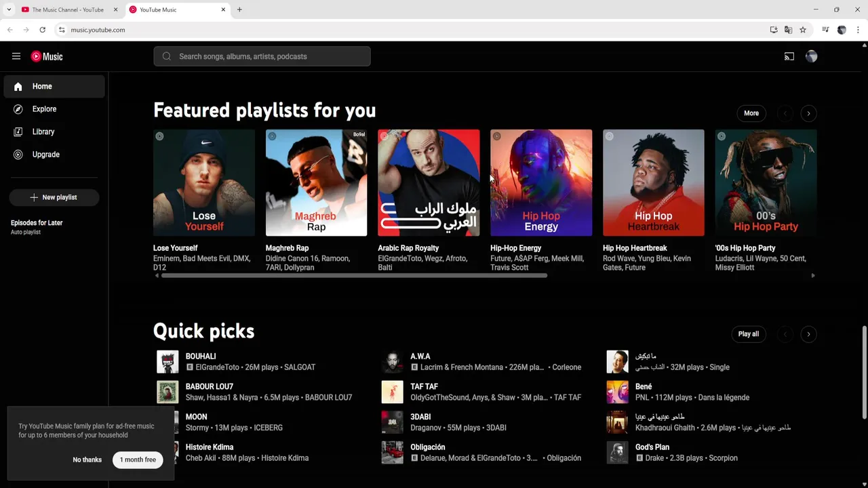Viewport: 868px width, 488px height.
Task: Open the Lose Yourself playlist thumbnail
Action: [204, 183]
